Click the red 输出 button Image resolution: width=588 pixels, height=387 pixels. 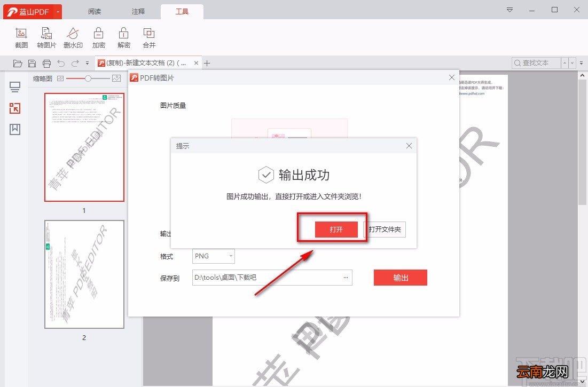[x=401, y=278]
